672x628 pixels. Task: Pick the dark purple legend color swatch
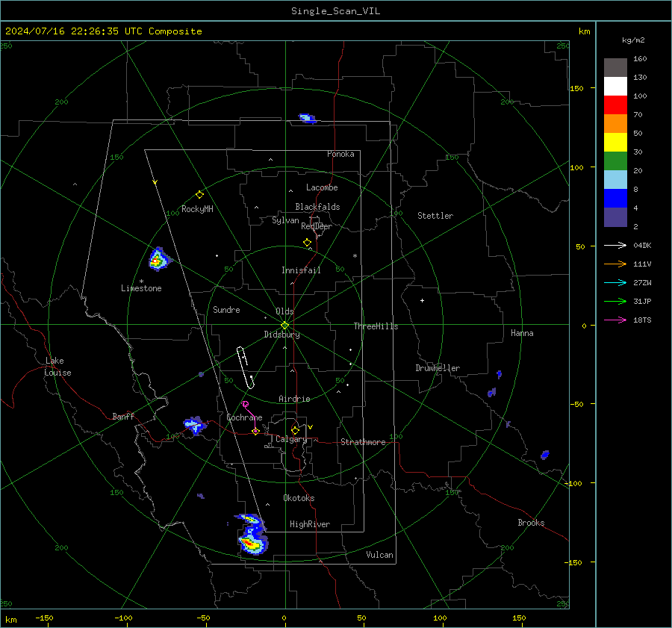point(615,217)
